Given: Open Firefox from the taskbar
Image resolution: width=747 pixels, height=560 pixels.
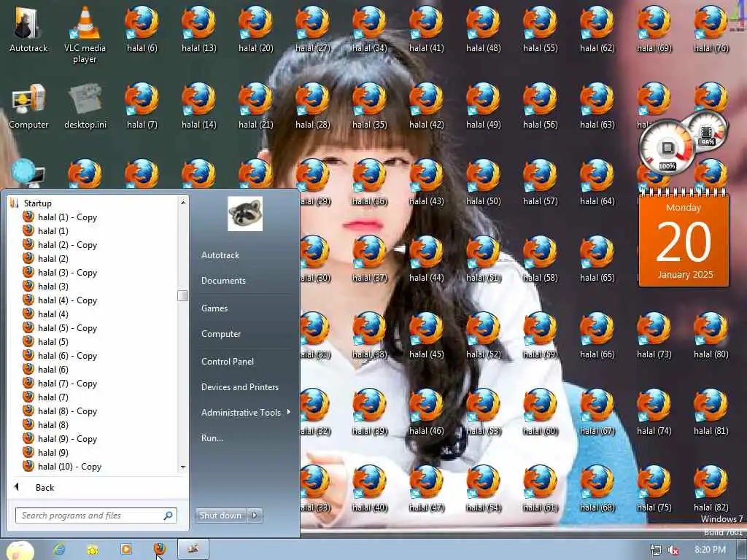Looking at the screenshot, I should pyautogui.click(x=160, y=550).
